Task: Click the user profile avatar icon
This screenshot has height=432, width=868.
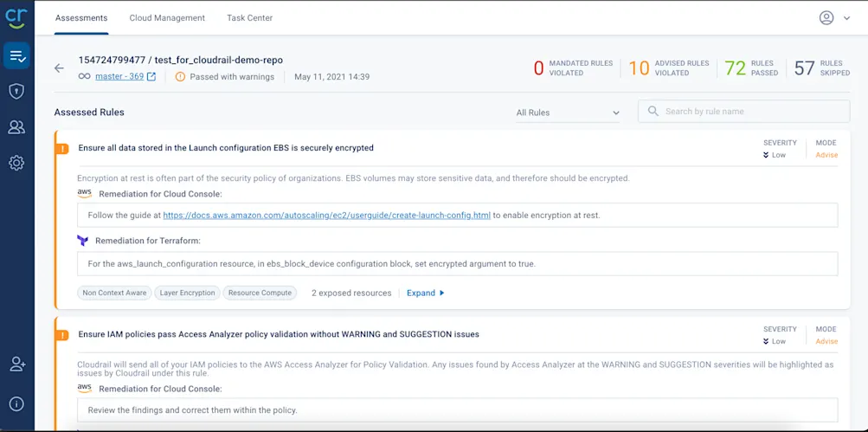Action: [826, 17]
